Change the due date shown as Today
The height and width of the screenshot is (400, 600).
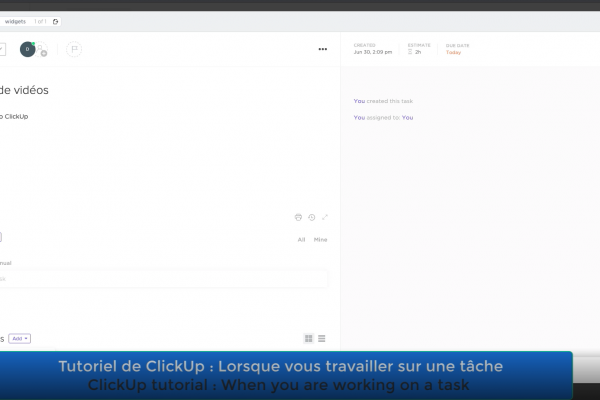coord(453,52)
